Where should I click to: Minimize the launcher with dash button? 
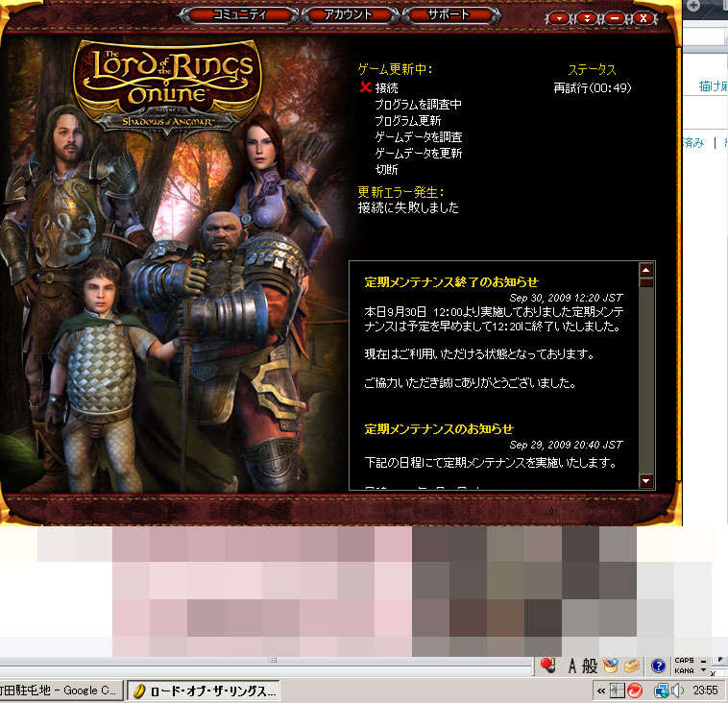pos(615,18)
